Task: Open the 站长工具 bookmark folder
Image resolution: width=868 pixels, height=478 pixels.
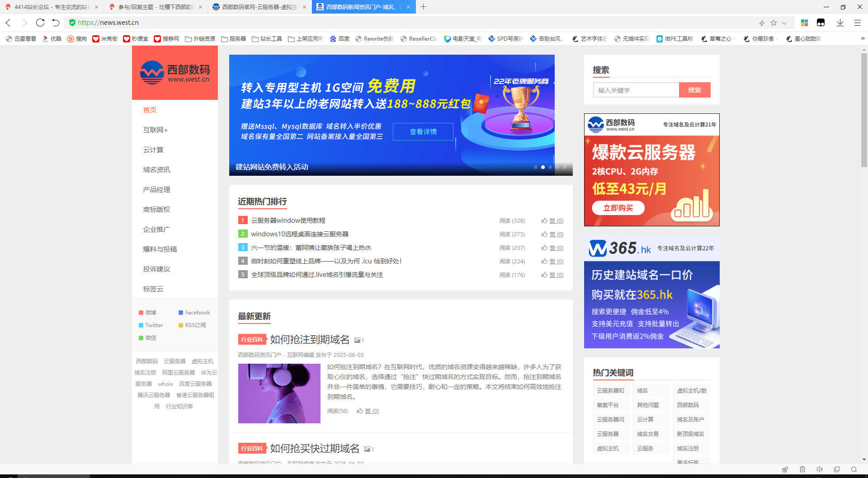Action: click(267, 39)
